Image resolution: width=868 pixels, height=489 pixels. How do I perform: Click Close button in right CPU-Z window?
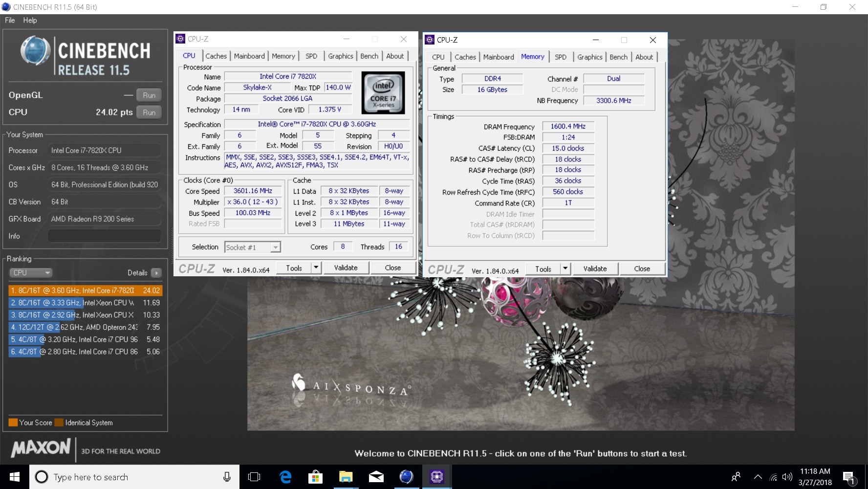point(642,269)
